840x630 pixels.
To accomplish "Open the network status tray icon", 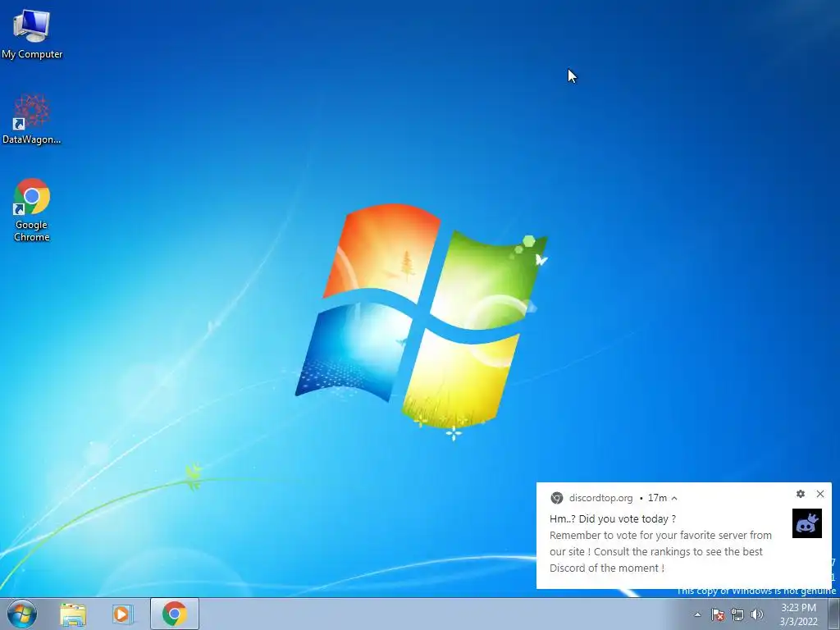I will [737, 614].
